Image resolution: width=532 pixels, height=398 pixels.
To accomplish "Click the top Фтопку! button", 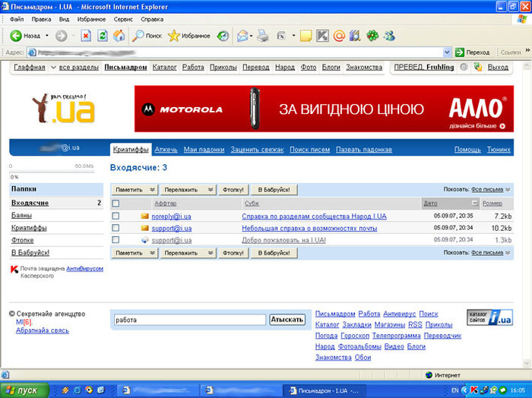I will [233, 190].
